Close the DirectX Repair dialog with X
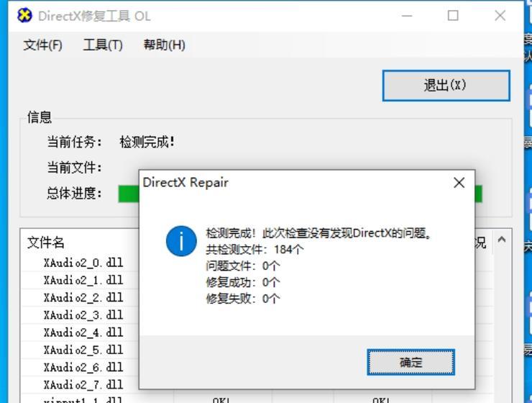Viewport: 532px width, 403px height. (x=459, y=183)
